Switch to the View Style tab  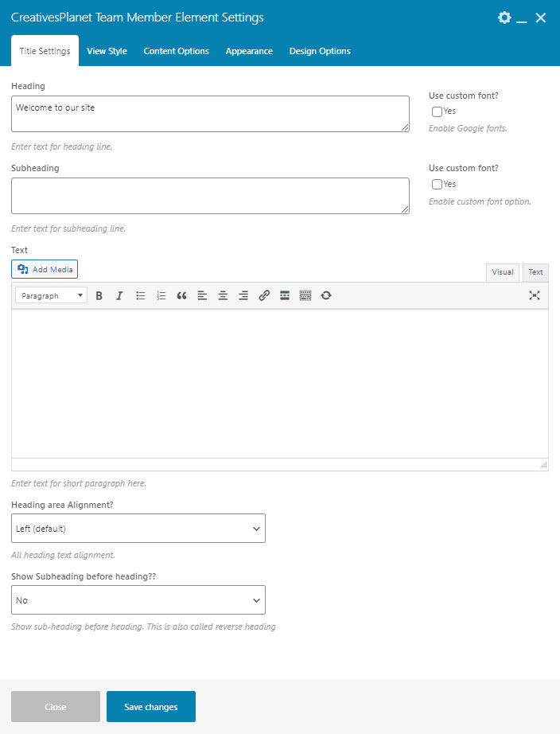[x=107, y=51]
